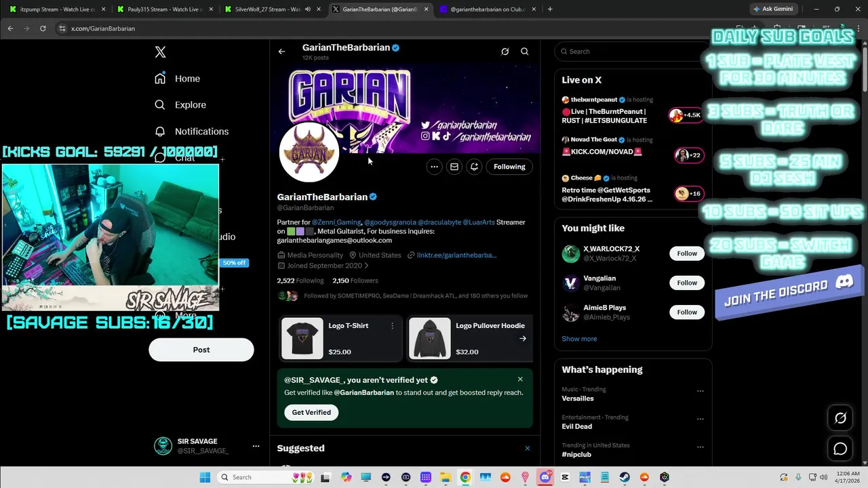Open the linktr.ee/garianthebarba link
This screenshot has width=868, height=488.
pyautogui.click(x=456, y=256)
